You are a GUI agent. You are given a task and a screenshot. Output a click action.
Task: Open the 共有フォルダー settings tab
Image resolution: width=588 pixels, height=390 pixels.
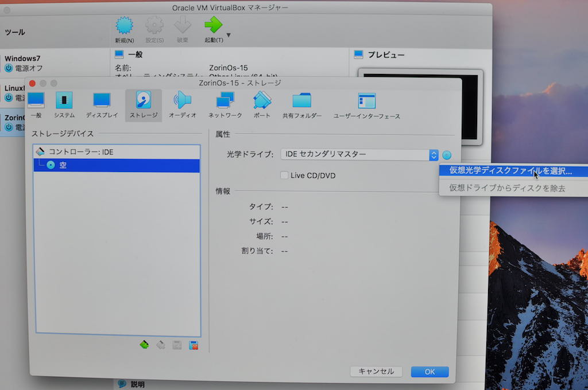click(302, 106)
